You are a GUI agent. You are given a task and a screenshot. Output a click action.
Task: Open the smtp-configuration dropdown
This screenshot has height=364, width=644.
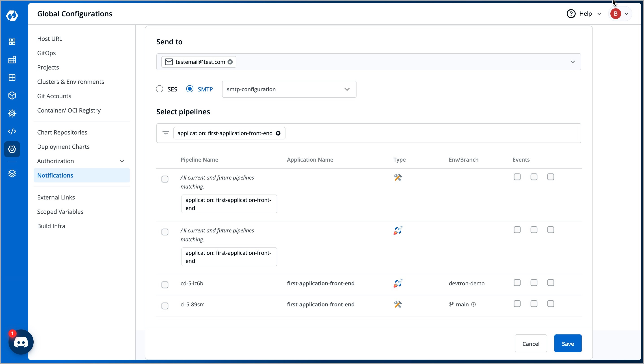click(x=289, y=89)
